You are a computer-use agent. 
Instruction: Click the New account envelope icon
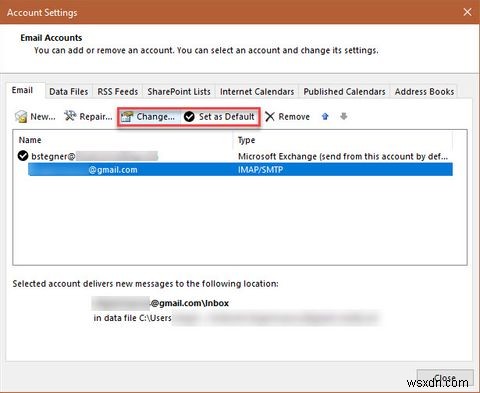[21, 117]
